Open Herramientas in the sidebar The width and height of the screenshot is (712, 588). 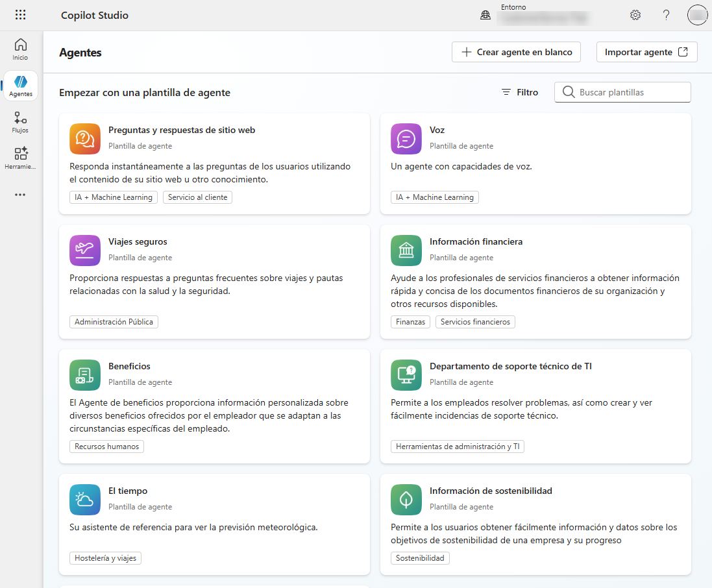pyautogui.click(x=20, y=158)
